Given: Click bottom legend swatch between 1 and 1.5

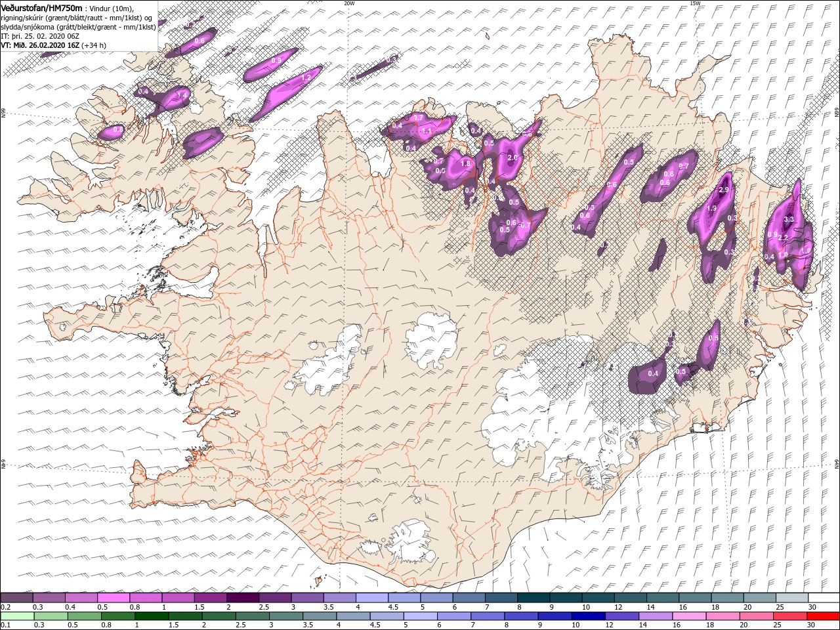Looking at the screenshot, I should coord(152,616).
